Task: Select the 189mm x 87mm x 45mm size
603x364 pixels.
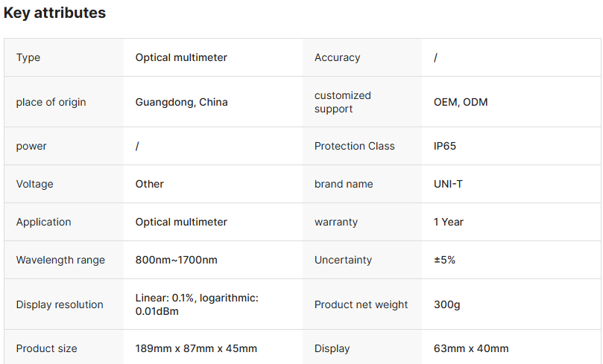Action: click(196, 348)
